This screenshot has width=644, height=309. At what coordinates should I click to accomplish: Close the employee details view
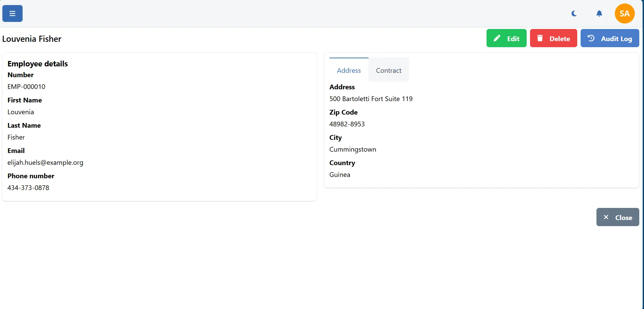pos(617,217)
